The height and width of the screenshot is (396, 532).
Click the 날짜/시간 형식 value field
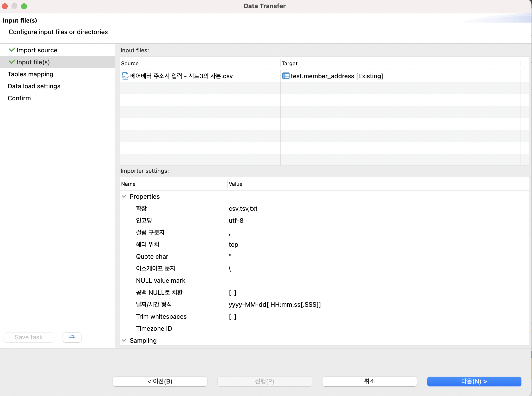point(274,305)
